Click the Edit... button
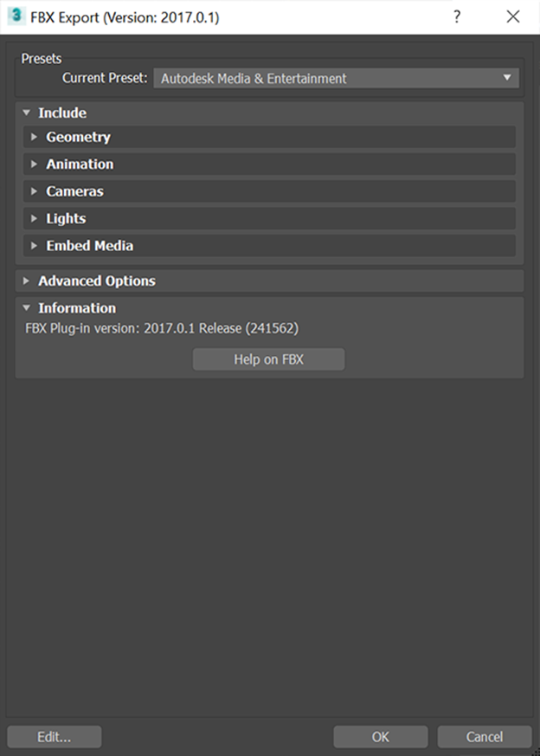The height and width of the screenshot is (756, 540). [55, 737]
